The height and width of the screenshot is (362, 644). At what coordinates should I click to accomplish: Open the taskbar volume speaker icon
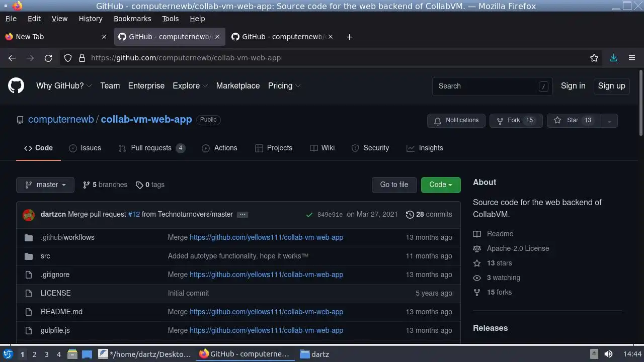point(608,354)
